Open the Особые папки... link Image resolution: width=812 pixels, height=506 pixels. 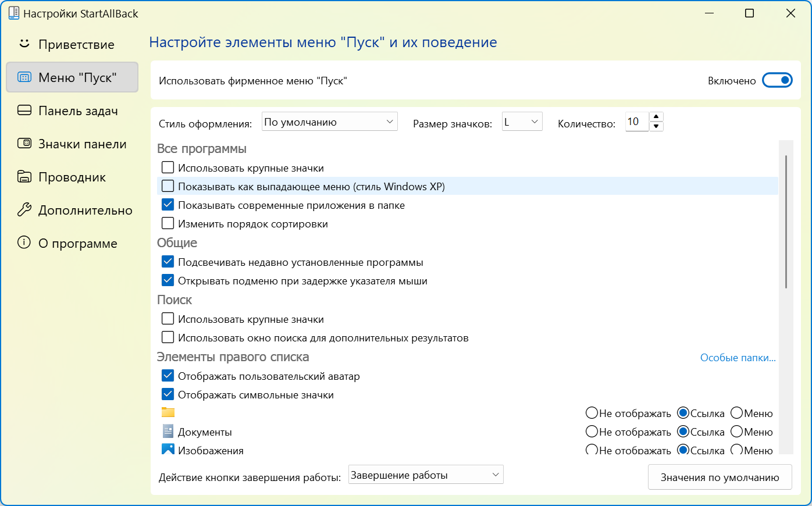738,358
